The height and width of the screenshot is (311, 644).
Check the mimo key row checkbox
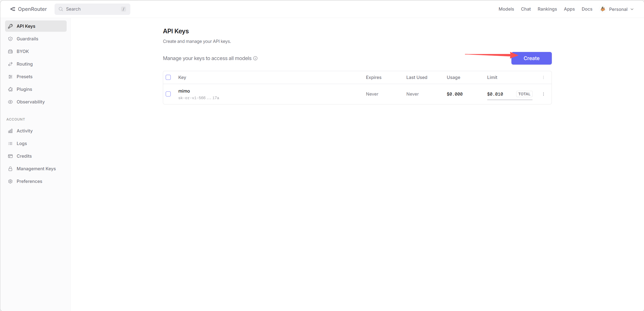coord(168,94)
